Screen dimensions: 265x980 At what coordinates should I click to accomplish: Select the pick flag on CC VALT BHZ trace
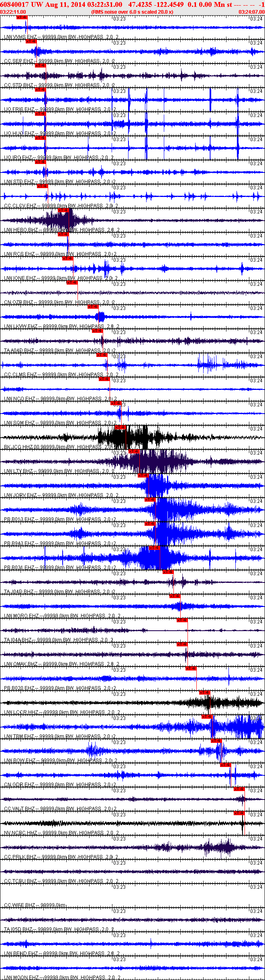click(239, 789)
